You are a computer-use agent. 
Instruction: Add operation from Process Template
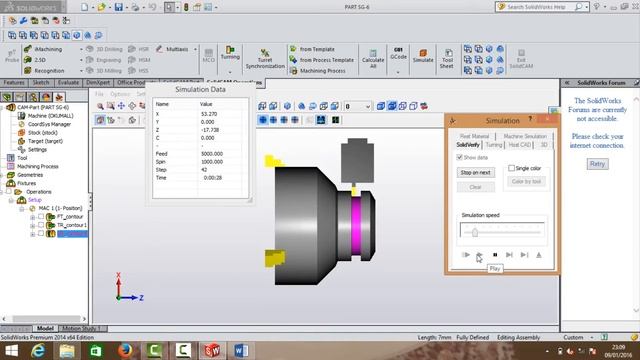[322, 60]
